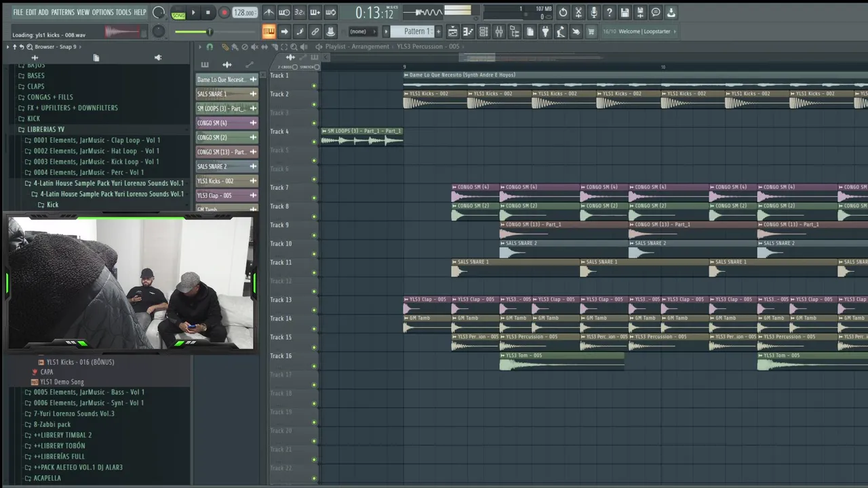Mute Track 4 with its green dot
This screenshot has height=488, width=868.
pyautogui.click(x=314, y=142)
